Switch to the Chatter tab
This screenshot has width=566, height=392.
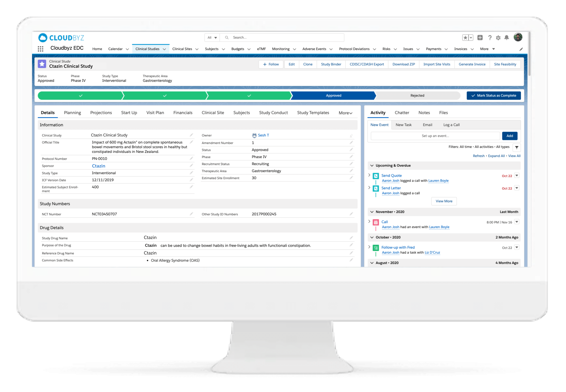point(402,113)
